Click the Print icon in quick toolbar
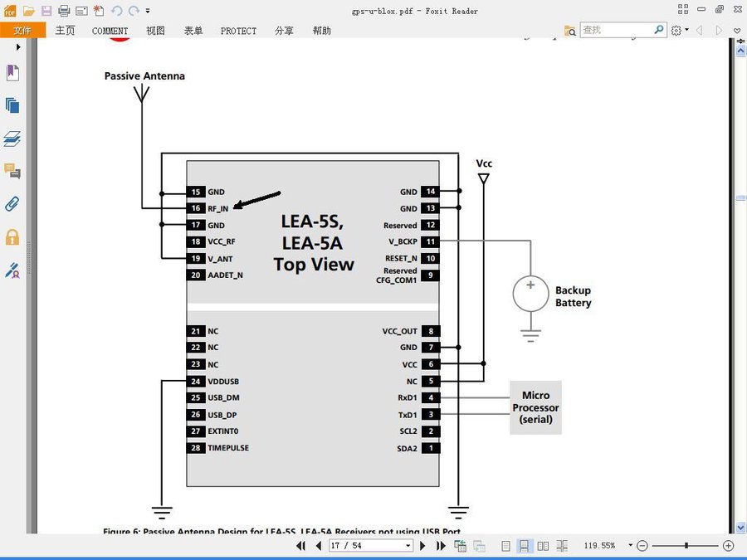This screenshot has width=747, height=560. [x=64, y=11]
